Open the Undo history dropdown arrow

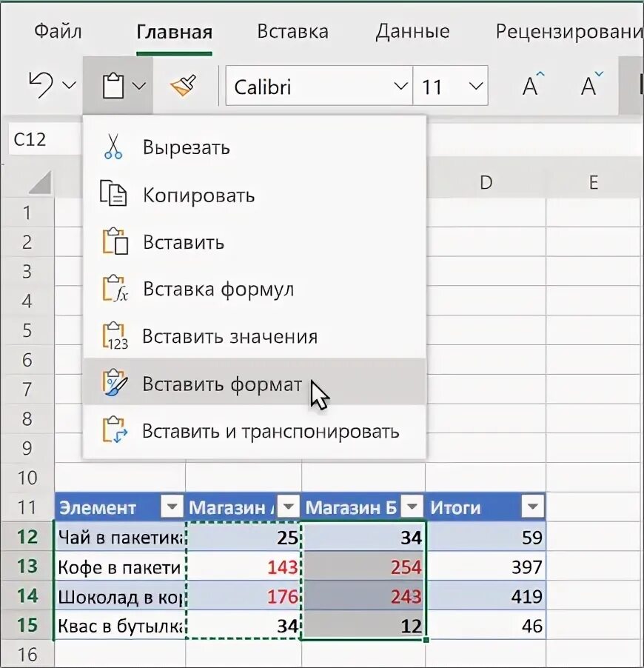point(69,86)
